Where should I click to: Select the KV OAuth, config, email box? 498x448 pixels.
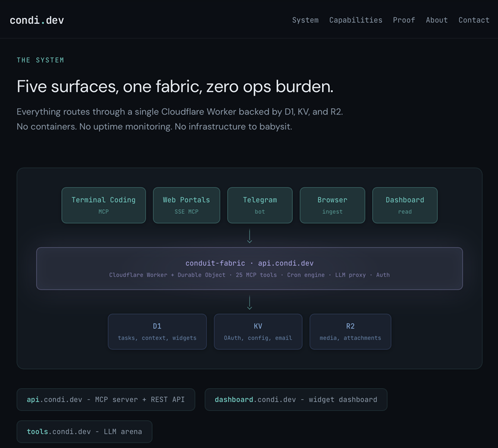pos(258,332)
